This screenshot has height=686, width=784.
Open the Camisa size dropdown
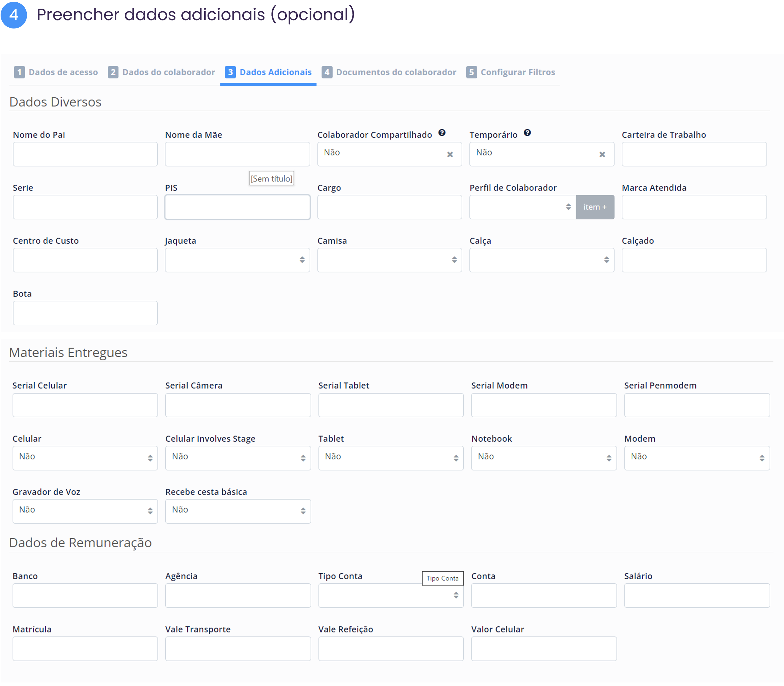pos(389,260)
